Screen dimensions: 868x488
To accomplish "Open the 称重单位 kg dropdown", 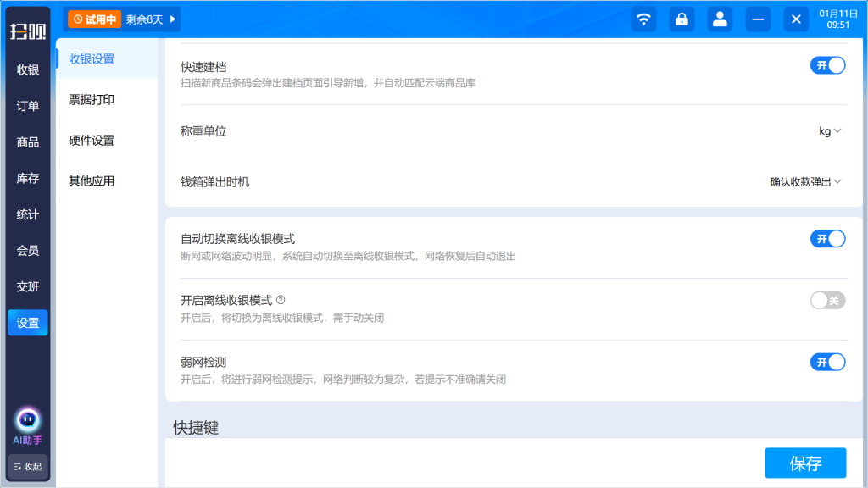I will click(830, 131).
